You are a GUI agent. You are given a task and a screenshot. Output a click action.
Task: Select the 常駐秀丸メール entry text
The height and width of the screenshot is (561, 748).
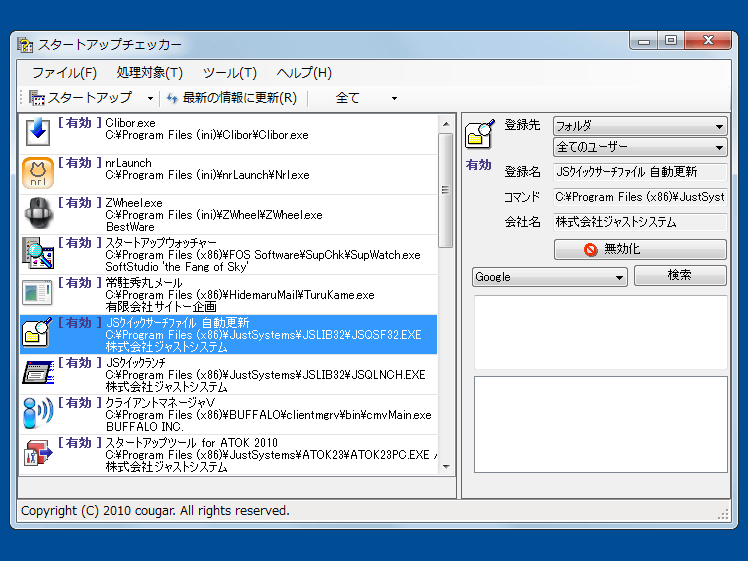coord(144,283)
